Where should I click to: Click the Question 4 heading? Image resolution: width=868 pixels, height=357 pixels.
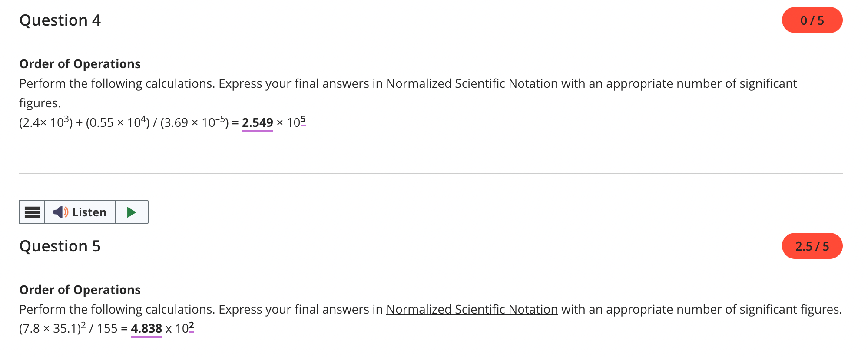tap(60, 20)
